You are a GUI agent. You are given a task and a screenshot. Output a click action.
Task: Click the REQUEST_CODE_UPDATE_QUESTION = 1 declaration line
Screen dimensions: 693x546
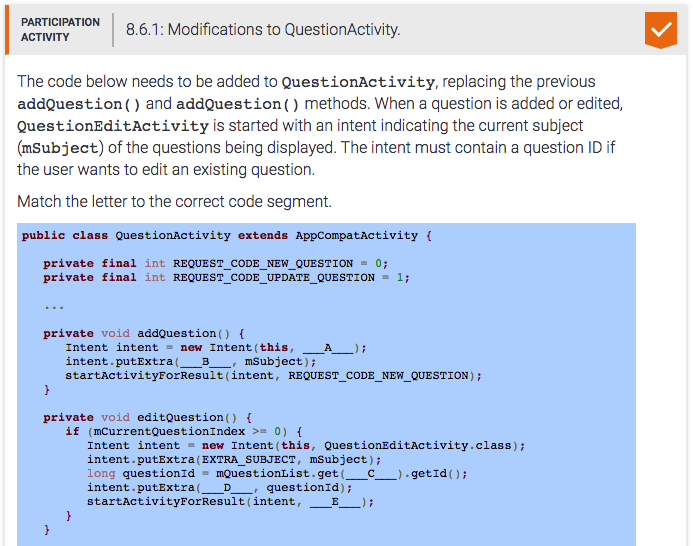pyautogui.click(x=226, y=278)
